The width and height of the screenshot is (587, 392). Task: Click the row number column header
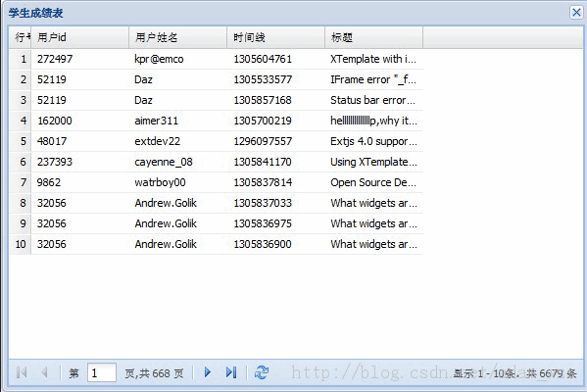click(x=21, y=37)
